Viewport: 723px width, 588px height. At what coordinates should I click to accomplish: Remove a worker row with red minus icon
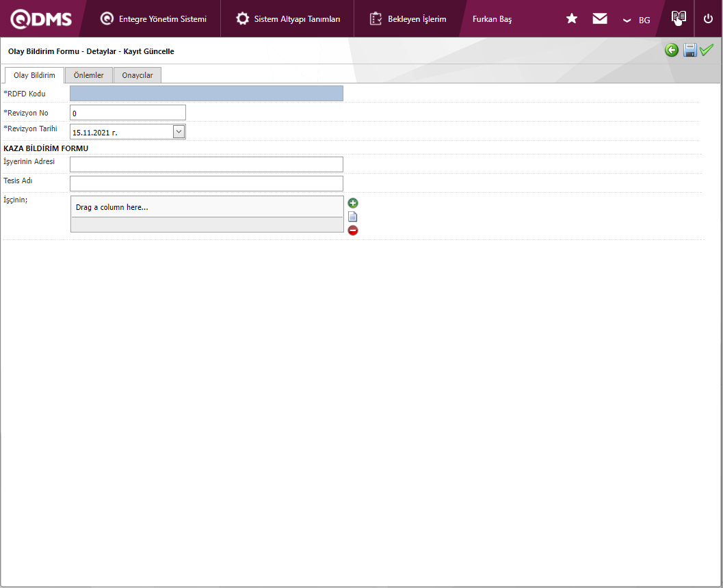click(353, 230)
